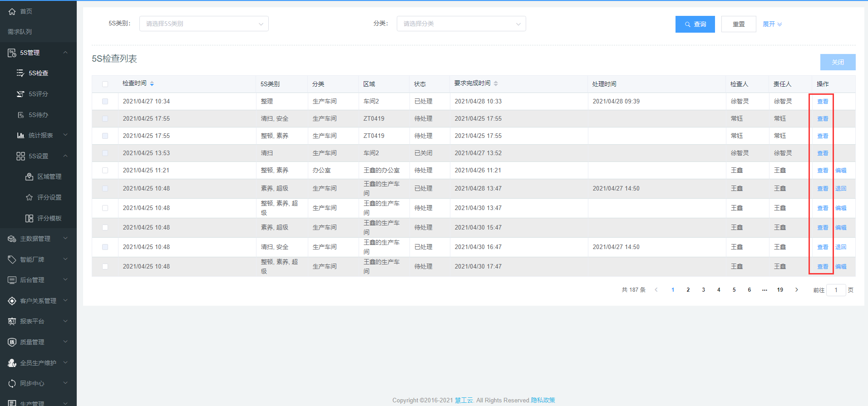Screen dimensions: 868x406
Task: Open the 5S类别 dropdown
Action: 204,24
